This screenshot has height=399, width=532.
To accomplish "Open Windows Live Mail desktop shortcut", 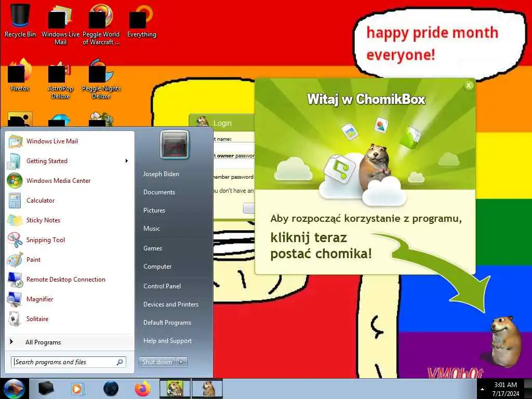I will 60,24.
